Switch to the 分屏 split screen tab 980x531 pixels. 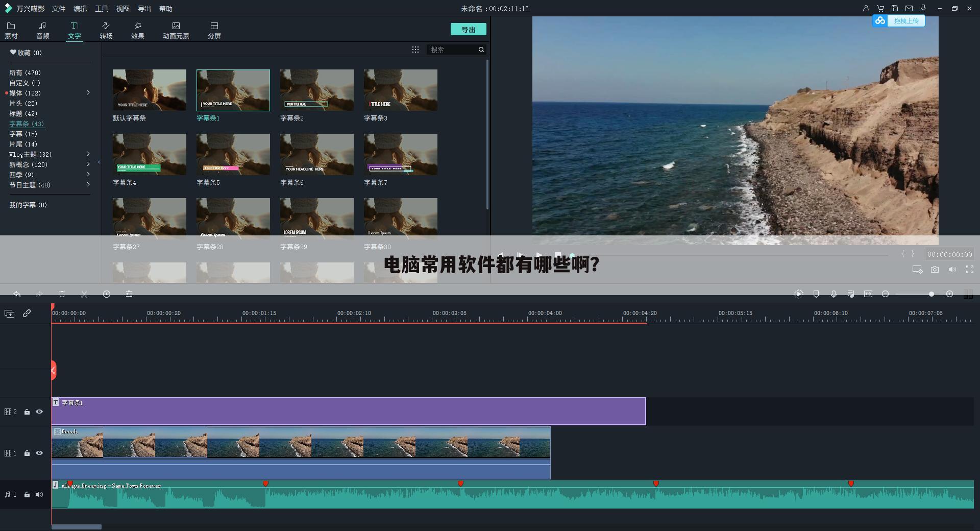pyautogui.click(x=214, y=31)
